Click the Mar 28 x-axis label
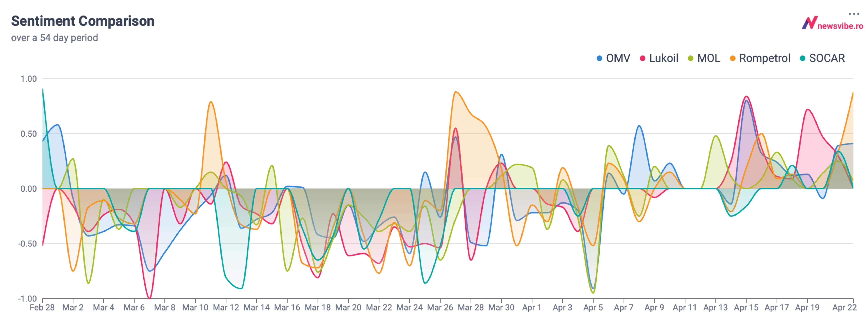Image resolution: width=868 pixels, height=334 pixels. [471, 308]
